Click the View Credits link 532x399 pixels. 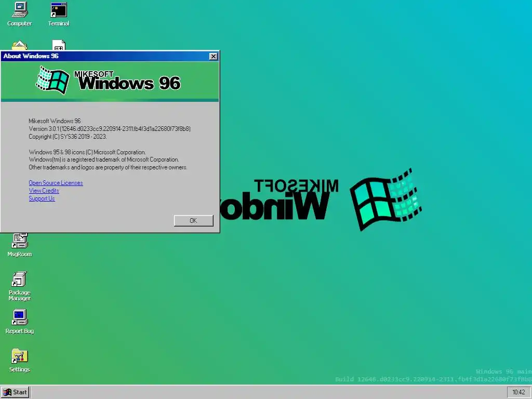(44, 191)
